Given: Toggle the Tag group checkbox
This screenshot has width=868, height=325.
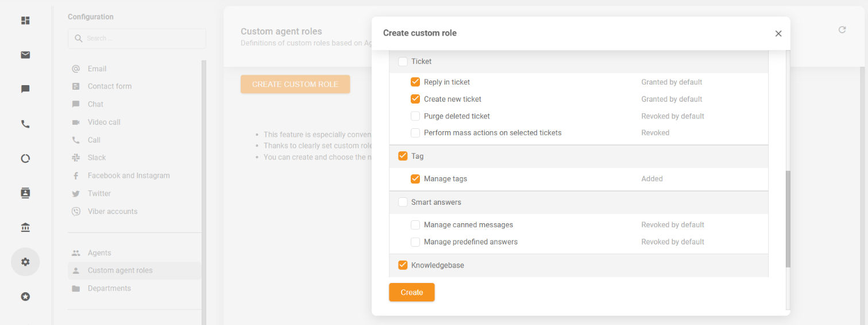Looking at the screenshot, I should (403, 156).
